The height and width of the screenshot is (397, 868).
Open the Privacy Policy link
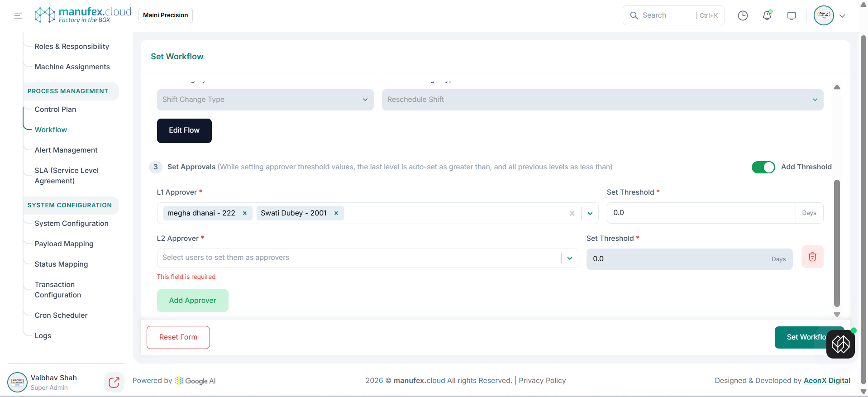[x=542, y=381]
